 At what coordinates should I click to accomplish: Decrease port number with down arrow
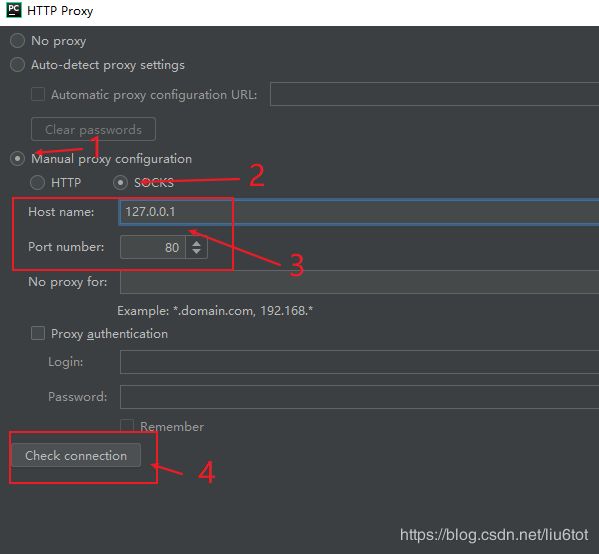point(196,252)
